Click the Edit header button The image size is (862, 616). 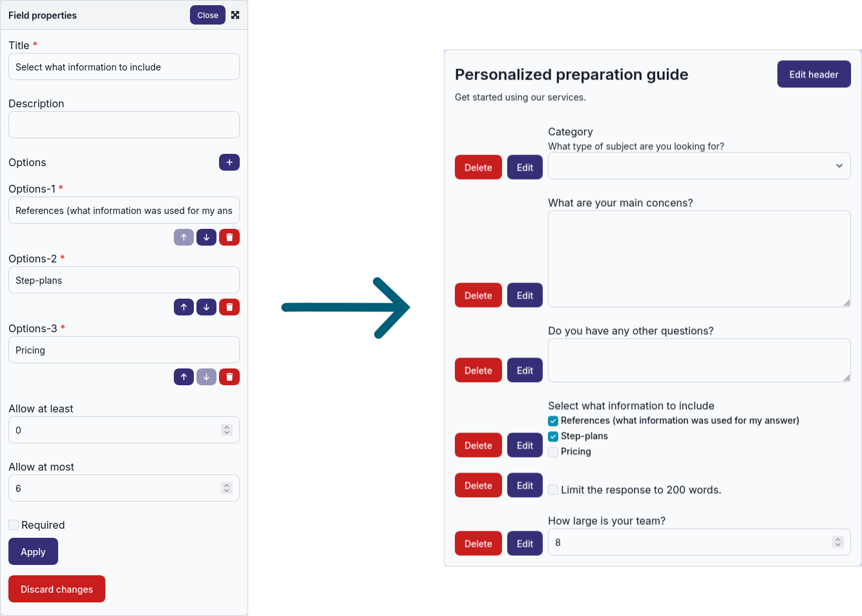tap(814, 74)
